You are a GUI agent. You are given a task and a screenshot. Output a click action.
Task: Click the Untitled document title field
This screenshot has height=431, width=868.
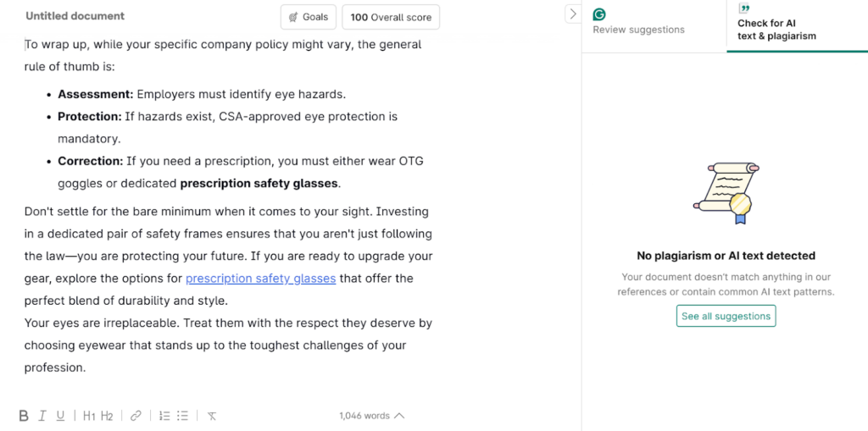coord(75,16)
